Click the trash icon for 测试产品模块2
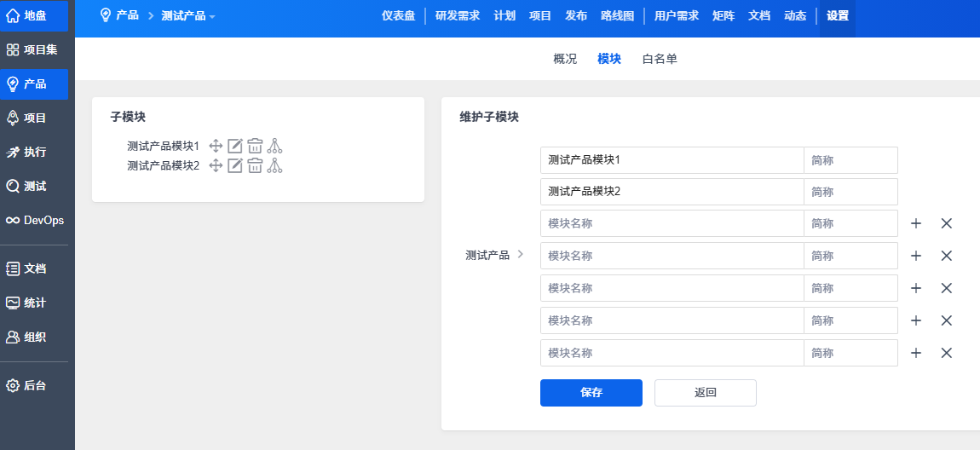Image resolution: width=980 pixels, height=450 pixels. 255,165
